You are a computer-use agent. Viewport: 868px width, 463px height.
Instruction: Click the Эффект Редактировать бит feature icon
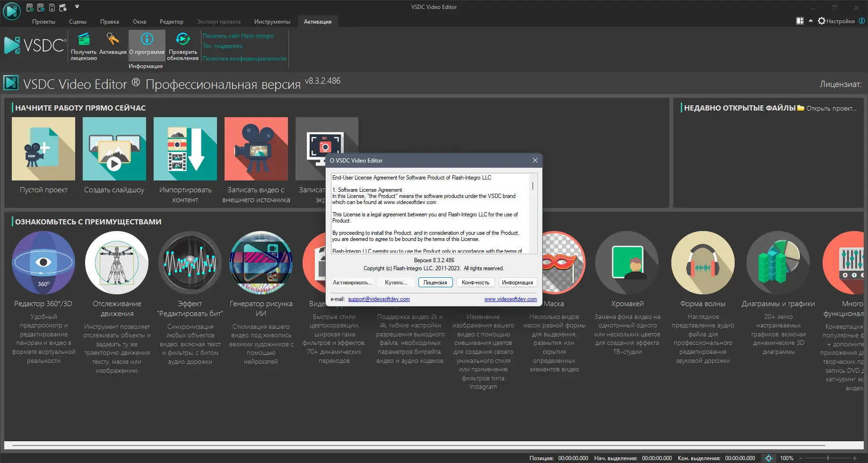click(190, 263)
